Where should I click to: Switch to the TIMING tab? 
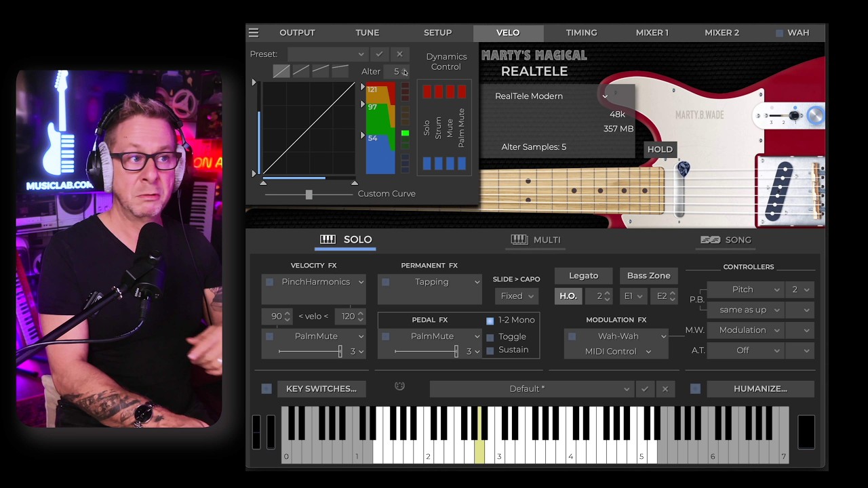coord(581,33)
